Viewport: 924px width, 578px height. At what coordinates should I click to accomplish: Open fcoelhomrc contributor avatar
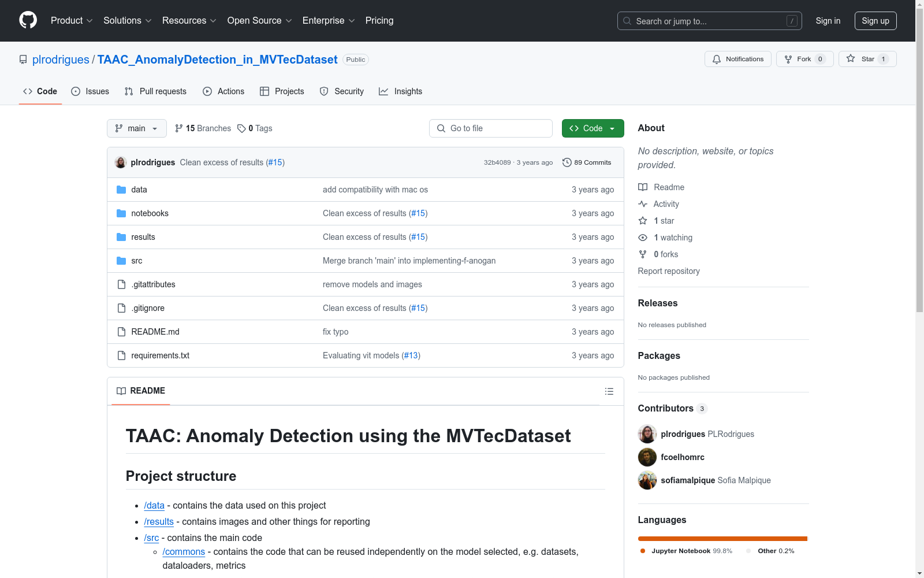tap(647, 457)
